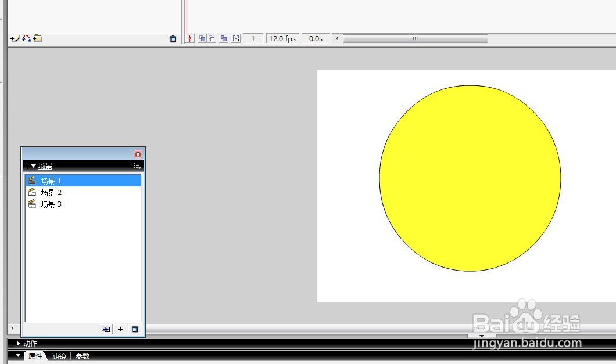The image size is (616, 364).
Task: Click the Center Frame button in timeline
Action: 190,38
